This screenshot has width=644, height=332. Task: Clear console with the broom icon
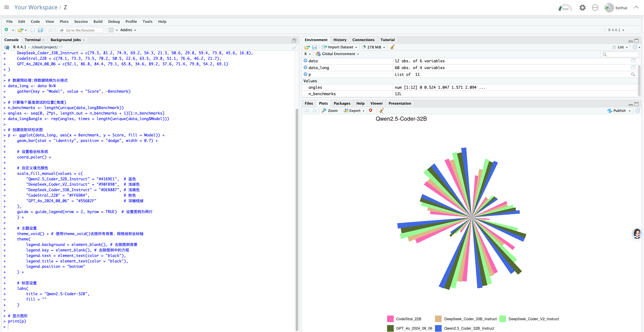click(x=295, y=47)
